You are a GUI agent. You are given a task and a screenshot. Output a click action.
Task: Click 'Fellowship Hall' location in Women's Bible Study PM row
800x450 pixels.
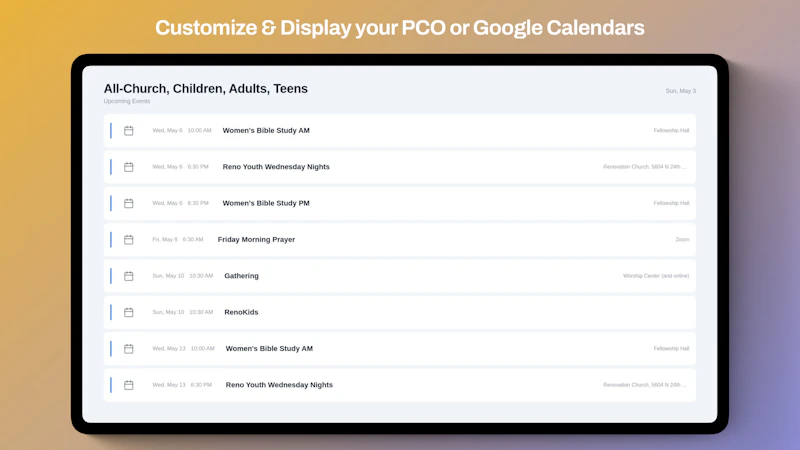coord(671,203)
